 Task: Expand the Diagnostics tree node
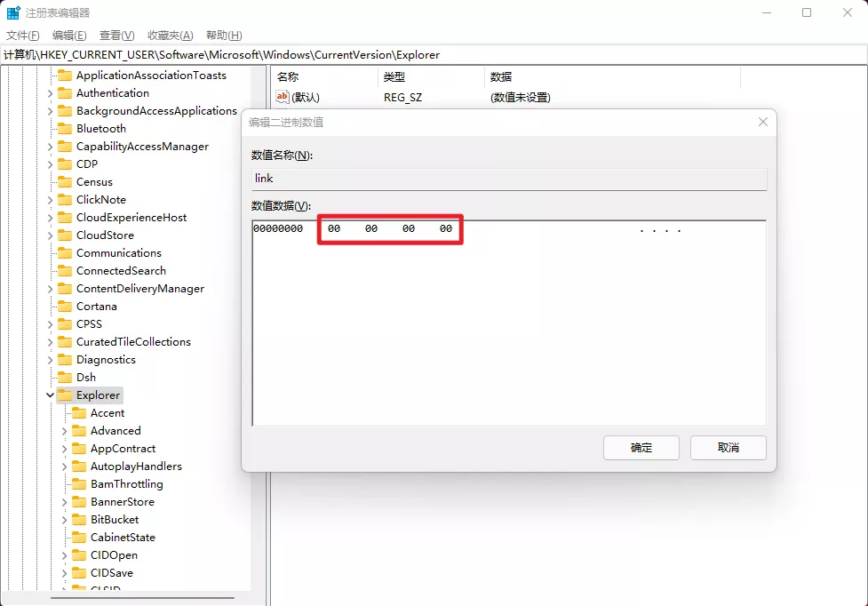(51, 359)
